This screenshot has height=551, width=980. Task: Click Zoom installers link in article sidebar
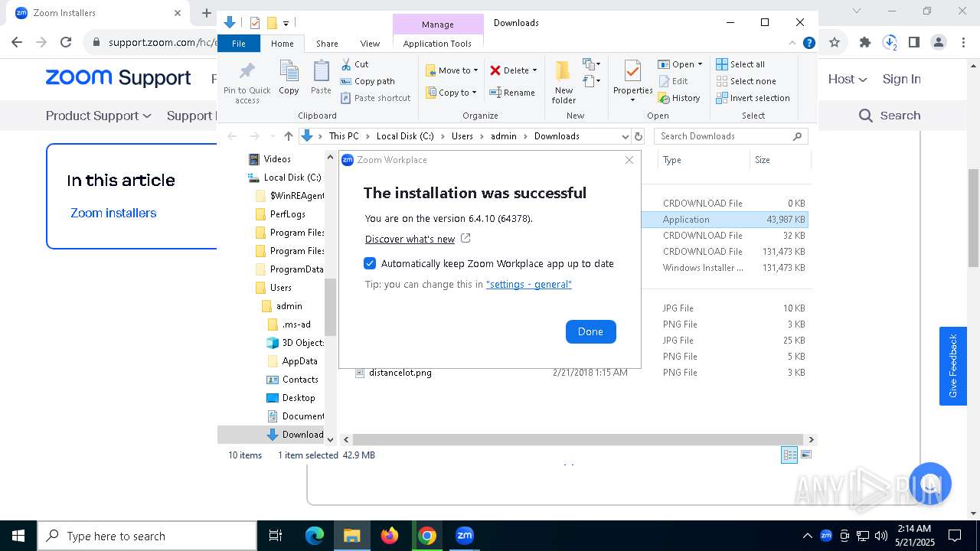[x=113, y=213]
